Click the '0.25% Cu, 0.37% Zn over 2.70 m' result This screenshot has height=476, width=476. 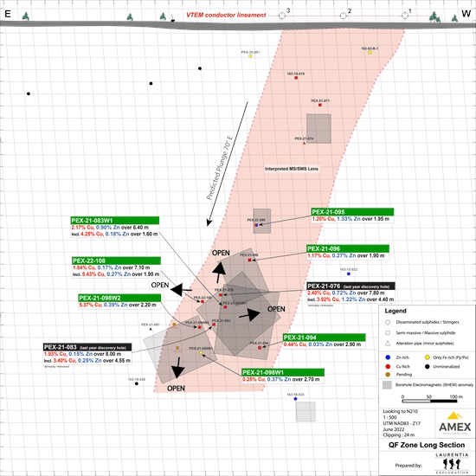point(280,379)
